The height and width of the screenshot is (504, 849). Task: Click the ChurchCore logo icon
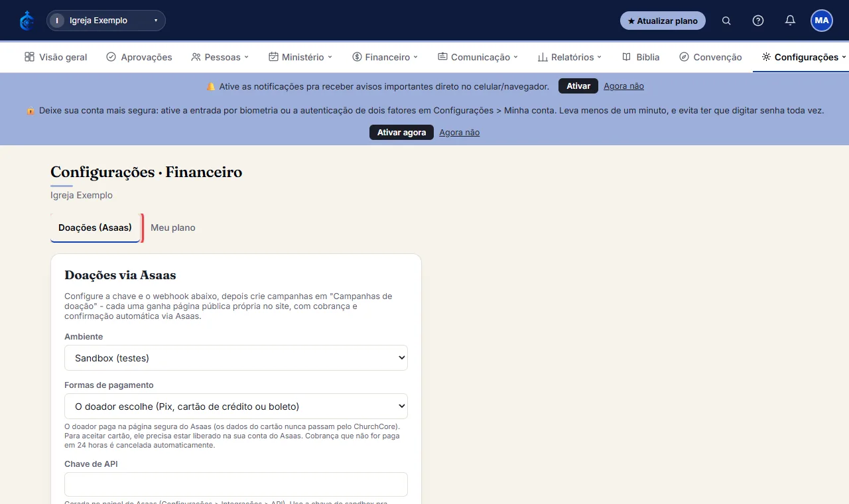pyautogui.click(x=27, y=21)
